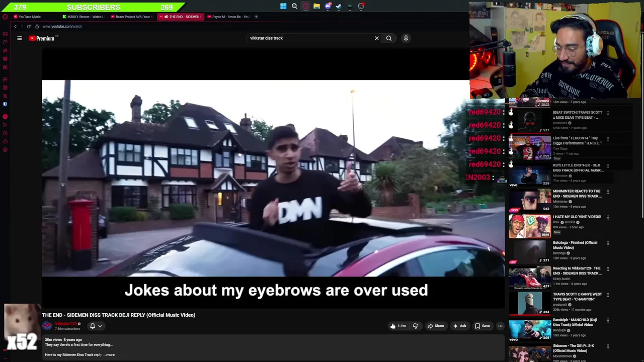Like the video with thumbs up
The height and width of the screenshot is (362, 644).
[397, 326]
